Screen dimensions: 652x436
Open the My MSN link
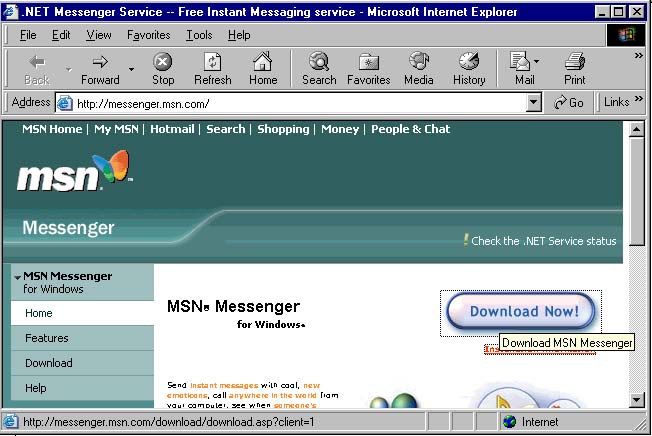point(116,129)
